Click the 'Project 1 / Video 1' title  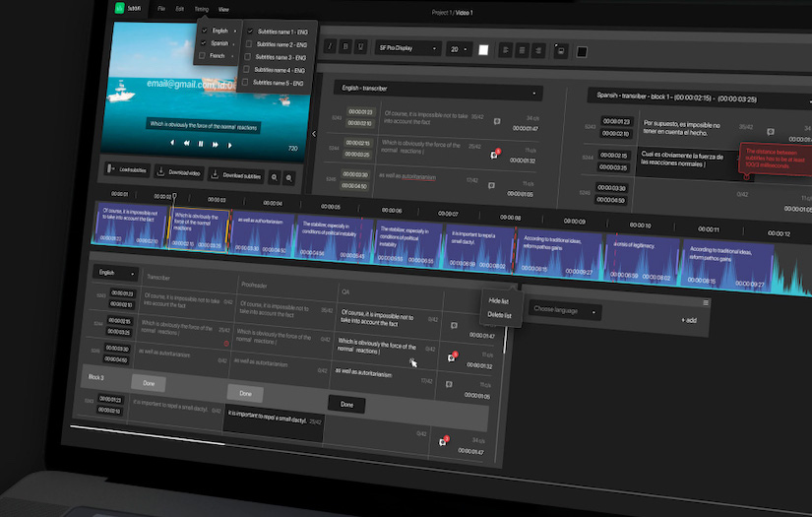[x=452, y=13]
